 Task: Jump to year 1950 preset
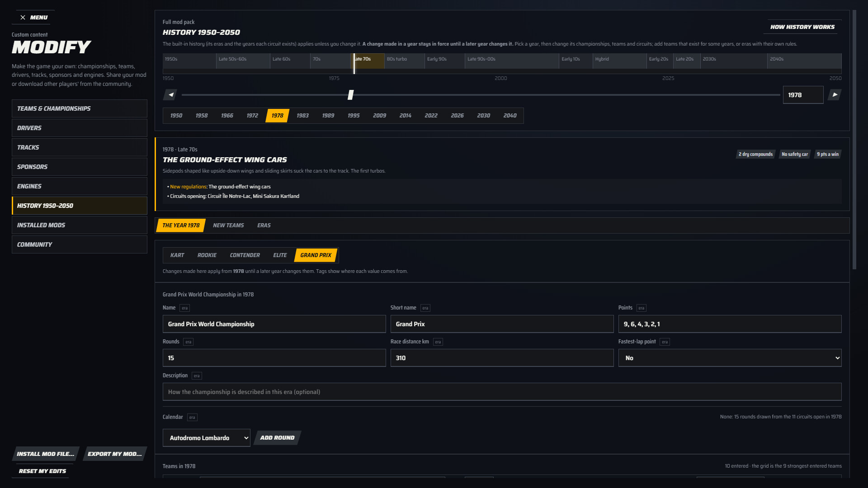click(176, 116)
